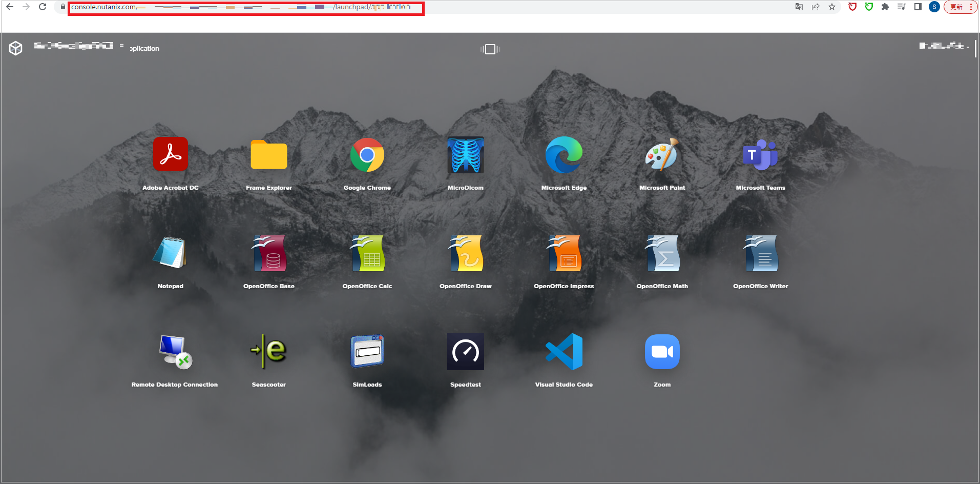This screenshot has height=484, width=980.
Task: Click the Frame cube logo
Action: [x=16, y=48]
